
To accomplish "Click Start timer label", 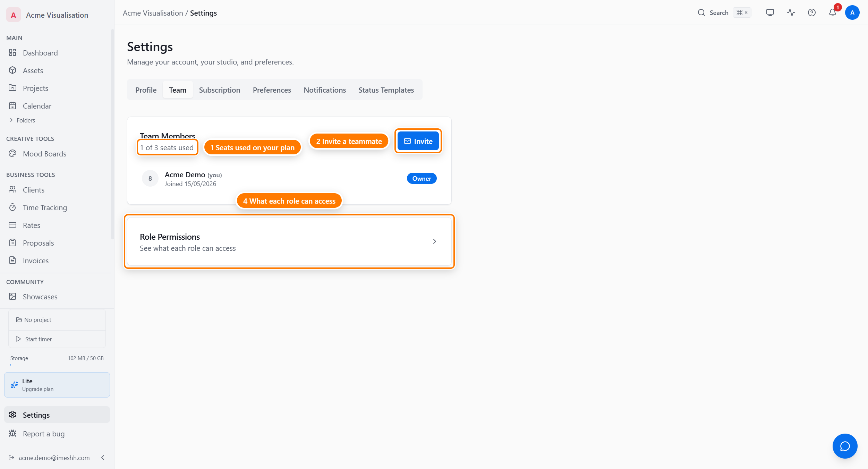I will point(39,339).
